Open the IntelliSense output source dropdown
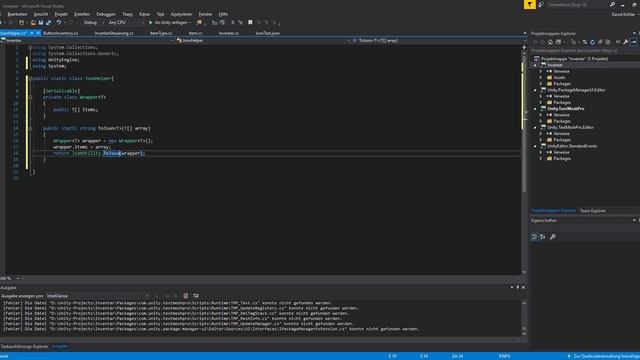Screen dimensions: 640x360 pos(97,296)
